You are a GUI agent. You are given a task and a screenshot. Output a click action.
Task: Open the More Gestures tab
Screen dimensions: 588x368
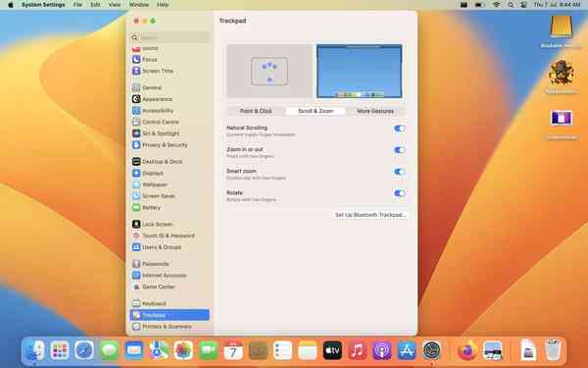(375, 111)
